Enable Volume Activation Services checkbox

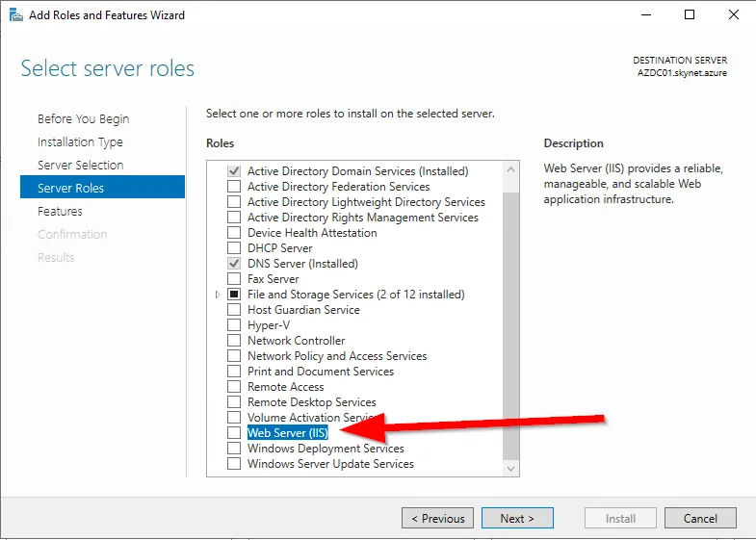tap(234, 418)
